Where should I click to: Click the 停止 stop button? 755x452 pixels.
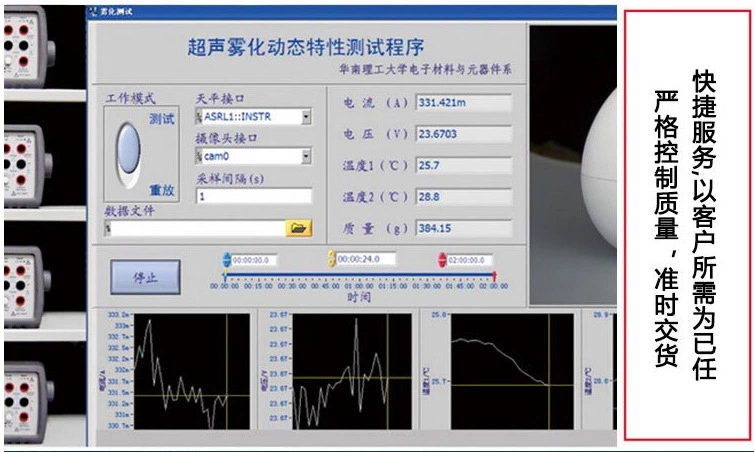pyautogui.click(x=145, y=277)
